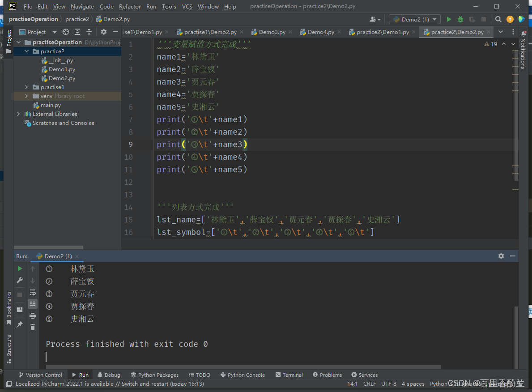Open the File menu
532x392 pixels.
point(28,6)
